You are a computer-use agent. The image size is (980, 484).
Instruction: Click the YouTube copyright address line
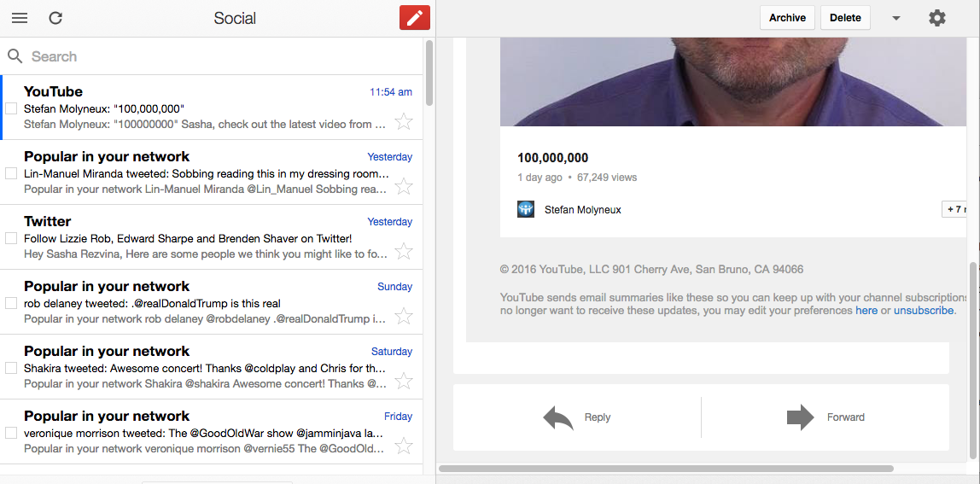pos(651,270)
